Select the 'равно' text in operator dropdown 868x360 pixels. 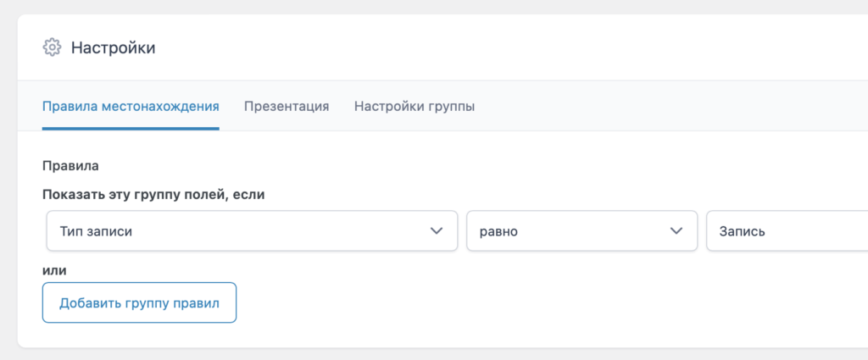(x=499, y=230)
